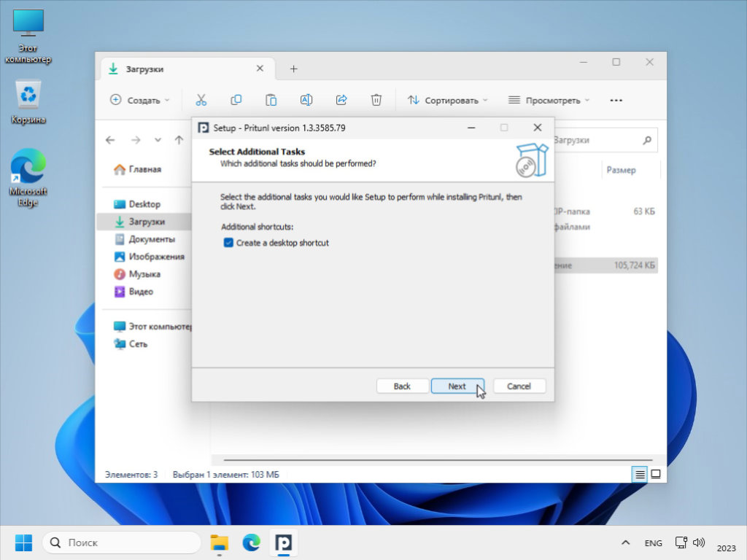Click the Delete trash icon in Explorer
The image size is (747, 560).
point(376,100)
